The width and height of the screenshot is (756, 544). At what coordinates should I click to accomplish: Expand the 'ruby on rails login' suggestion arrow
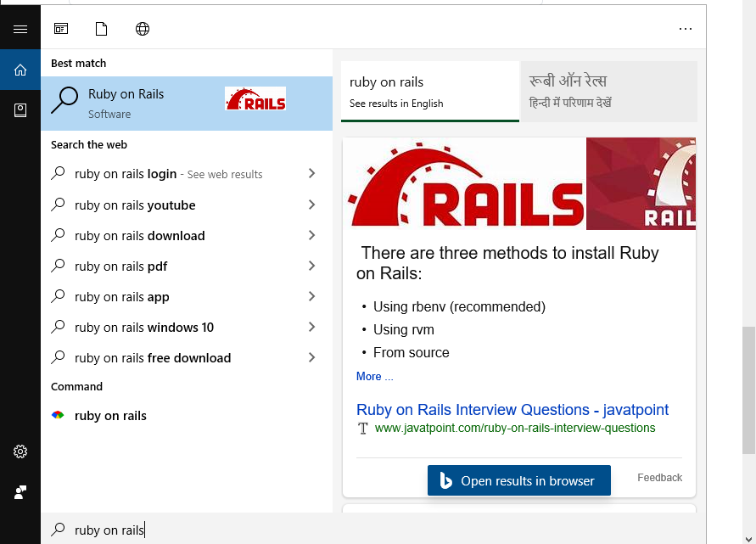311,173
